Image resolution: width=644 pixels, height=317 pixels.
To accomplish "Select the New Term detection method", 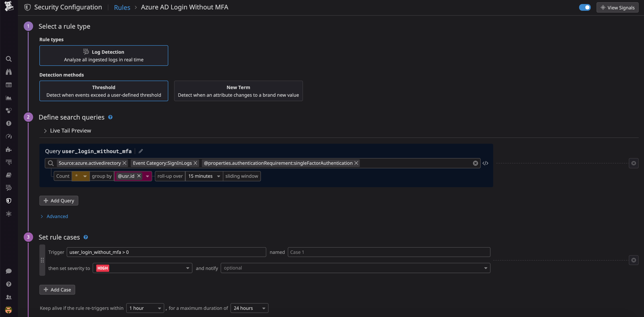I will pyautogui.click(x=238, y=91).
